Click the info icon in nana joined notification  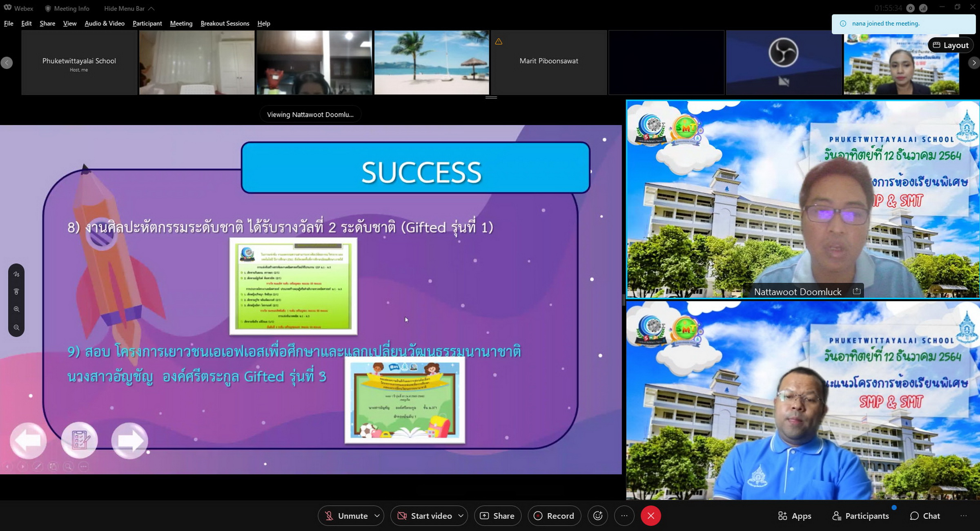click(843, 24)
